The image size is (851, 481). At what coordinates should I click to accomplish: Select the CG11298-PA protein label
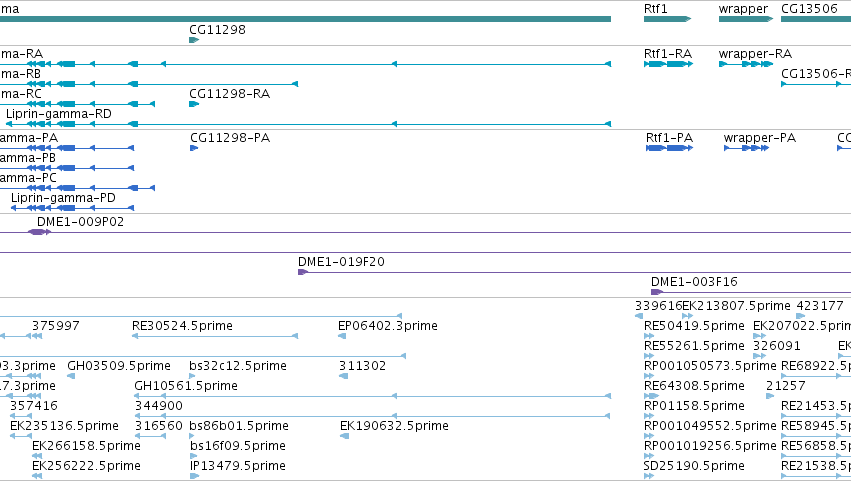pyautogui.click(x=230, y=137)
